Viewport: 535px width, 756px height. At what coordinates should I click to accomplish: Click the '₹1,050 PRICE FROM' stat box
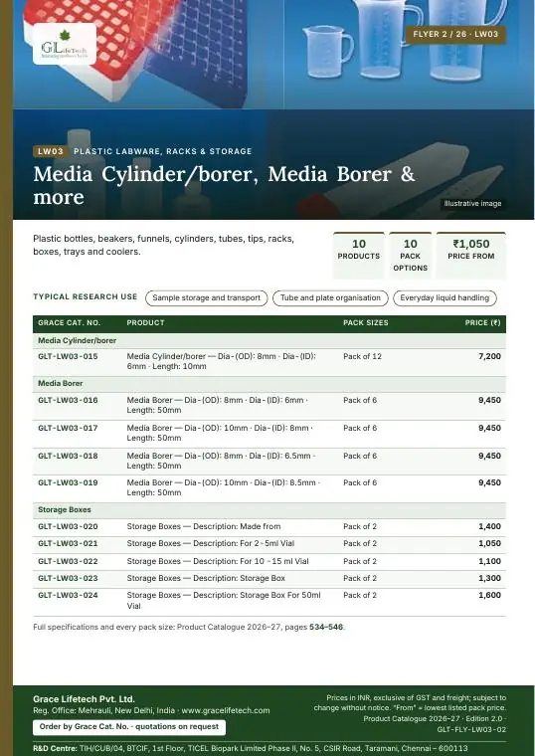pyautogui.click(x=471, y=255)
